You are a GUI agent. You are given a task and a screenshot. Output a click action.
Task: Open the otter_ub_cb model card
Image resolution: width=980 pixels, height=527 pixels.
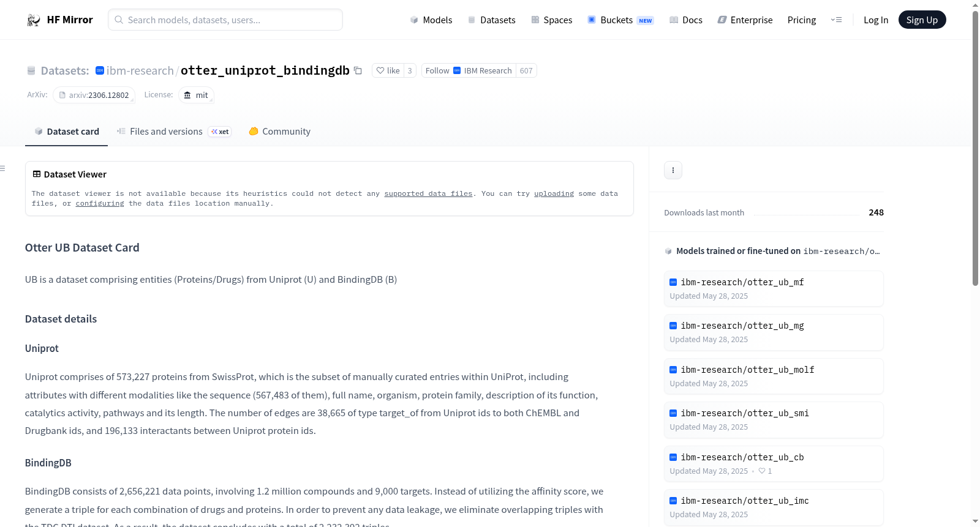pyautogui.click(x=774, y=464)
